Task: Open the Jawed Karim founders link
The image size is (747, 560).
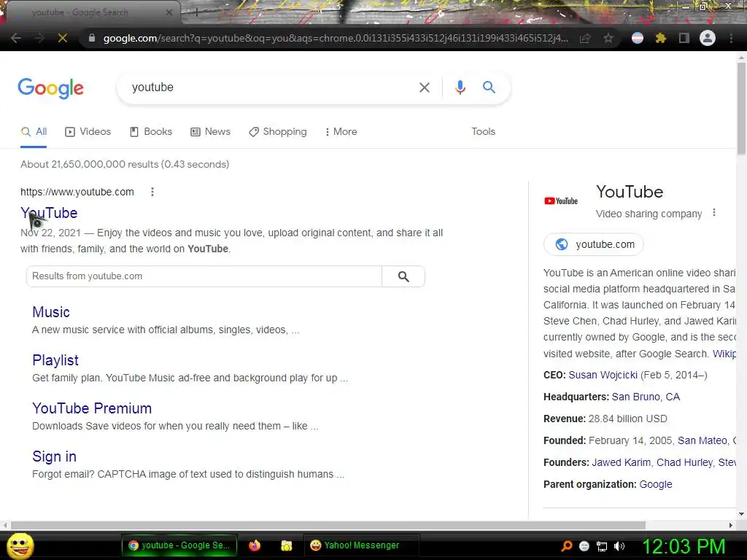Action: pyautogui.click(x=621, y=462)
